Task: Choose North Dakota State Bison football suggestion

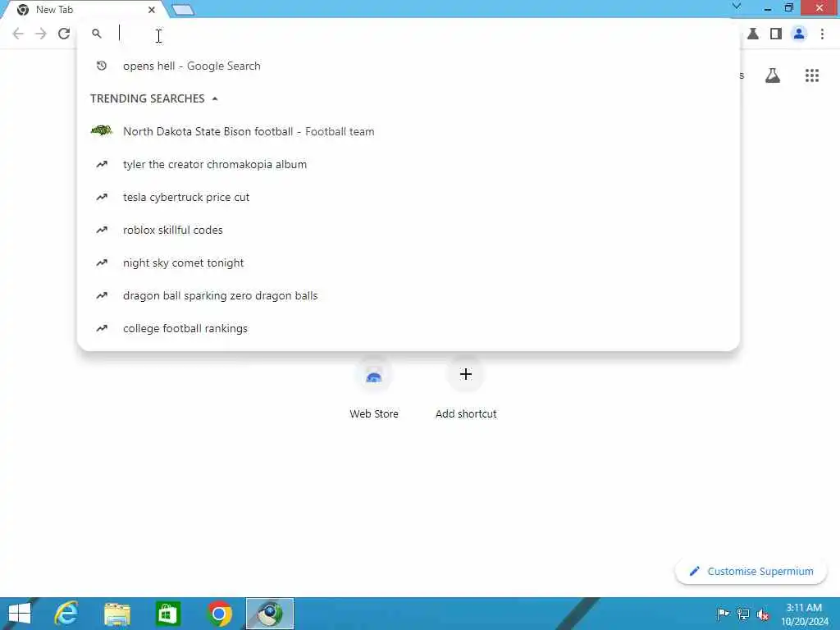Action: click(409, 131)
